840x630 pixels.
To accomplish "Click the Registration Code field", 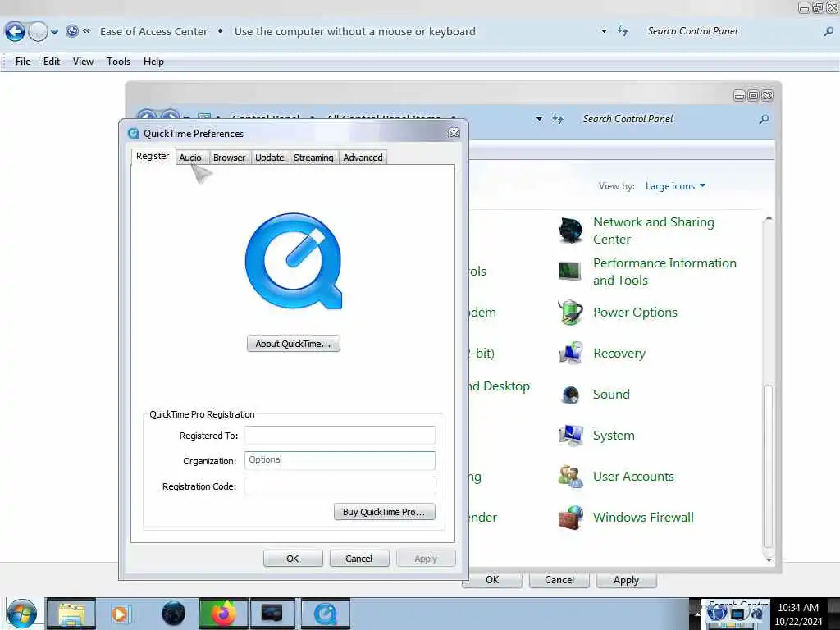I will coord(340,486).
